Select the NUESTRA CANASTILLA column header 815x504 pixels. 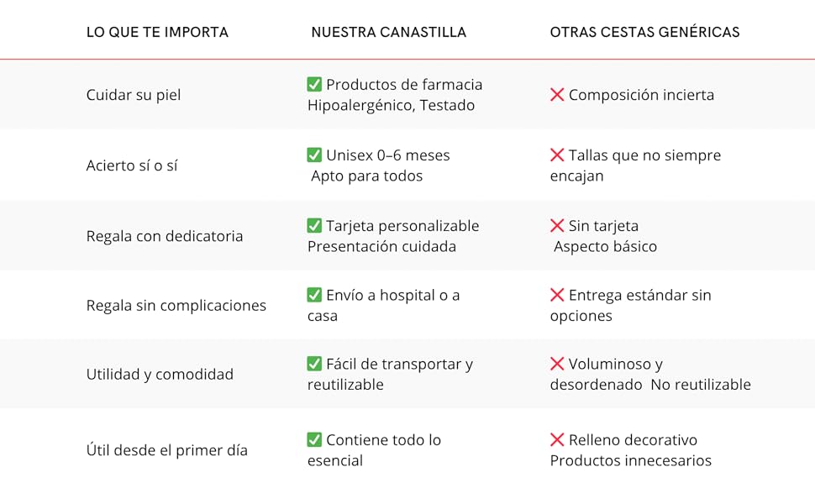(x=388, y=33)
